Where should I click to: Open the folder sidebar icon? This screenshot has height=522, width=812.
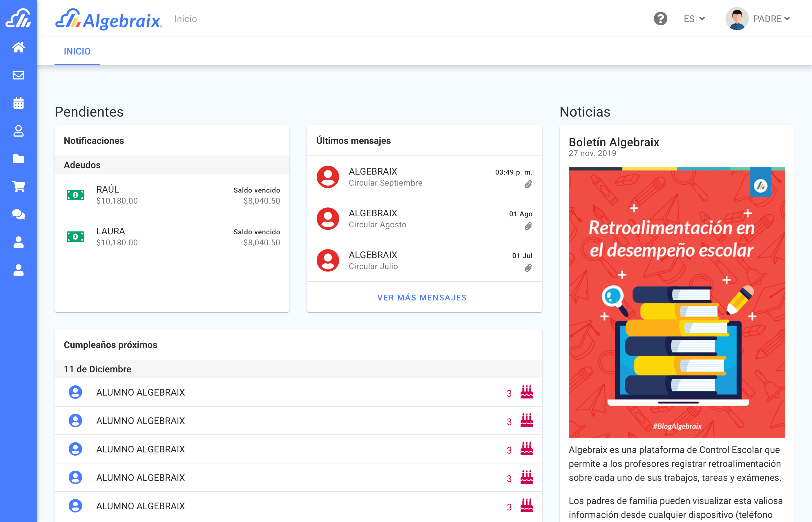pos(18,159)
